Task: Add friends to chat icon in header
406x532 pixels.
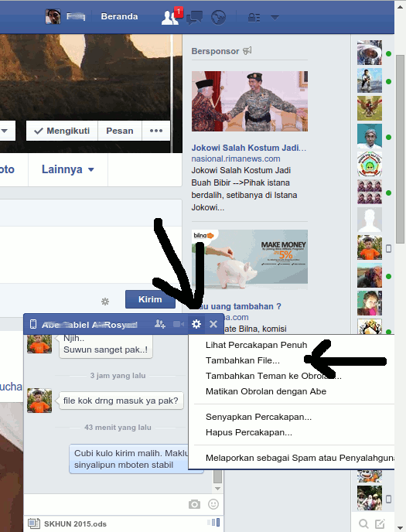Action: [x=160, y=324]
